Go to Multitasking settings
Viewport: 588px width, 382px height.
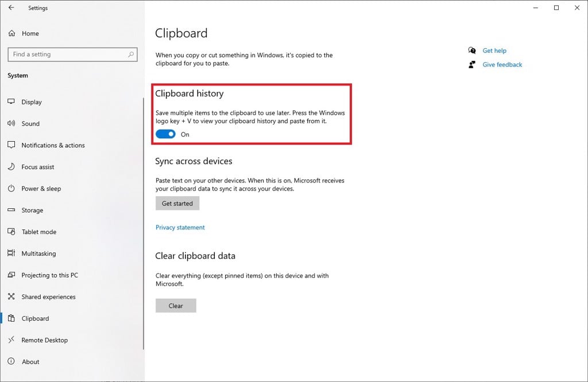click(38, 254)
